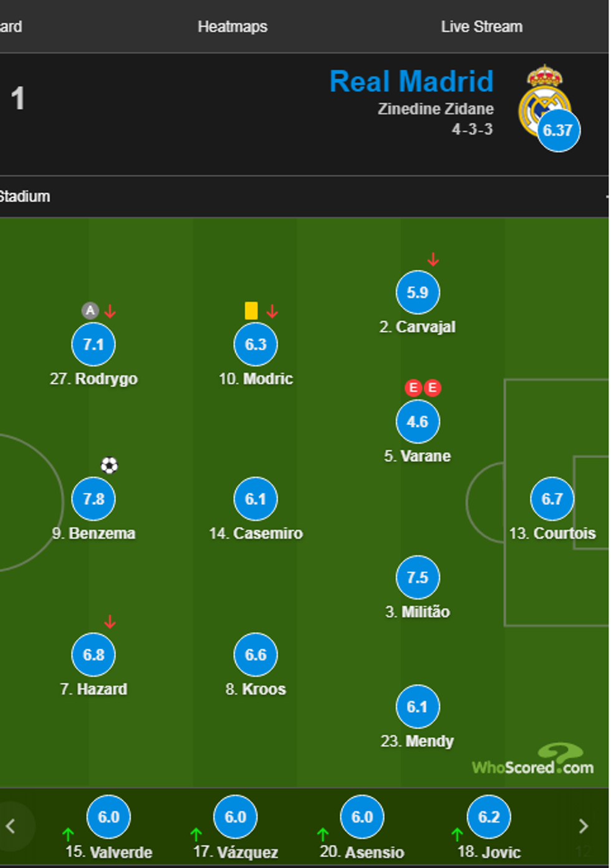Click Jovic's green substitution arrow
Screen dimensions: 611x868
tap(457, 834)
